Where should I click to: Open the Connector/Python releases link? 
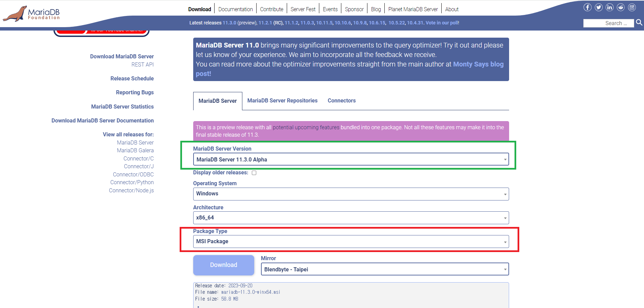tap(132, 182)
